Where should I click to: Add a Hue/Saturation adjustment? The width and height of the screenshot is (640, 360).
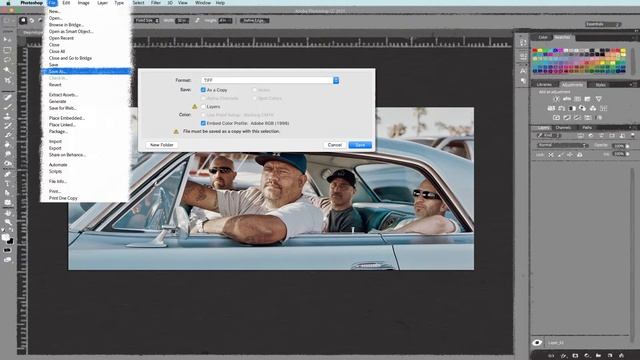(551, 108)
